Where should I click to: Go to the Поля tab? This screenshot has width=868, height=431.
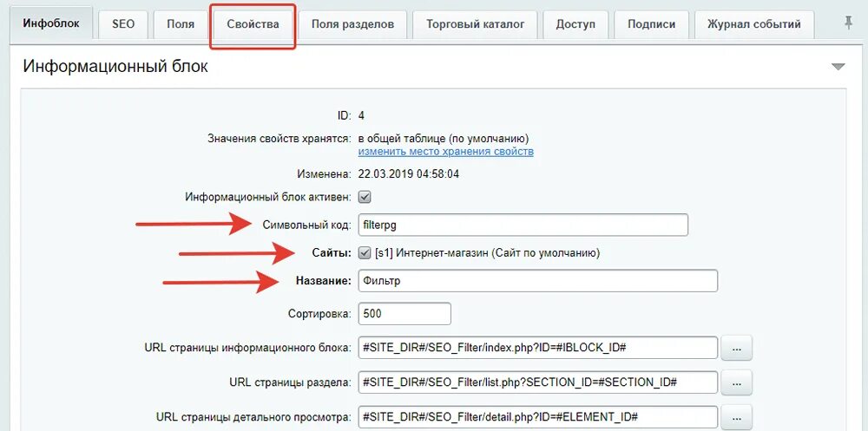(x=181, y=24)
